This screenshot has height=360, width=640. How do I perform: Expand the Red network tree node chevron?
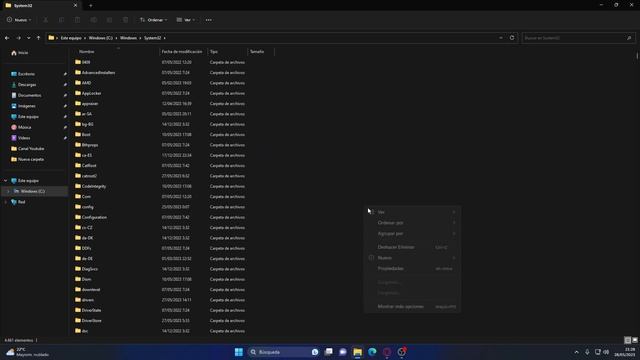(x=5, y=202)
